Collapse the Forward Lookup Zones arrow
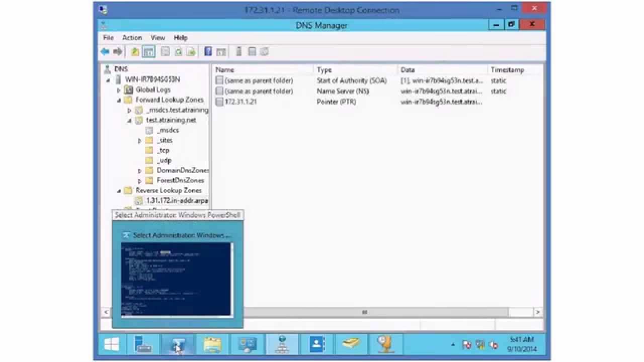Screen dimensions: 644x362 point(118,100)
